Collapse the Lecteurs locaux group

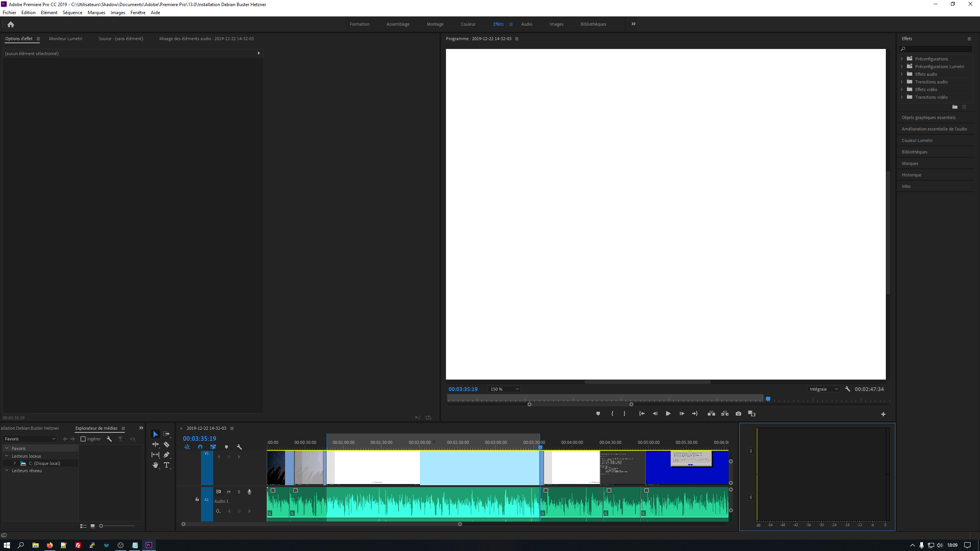[x=7, y=456]
